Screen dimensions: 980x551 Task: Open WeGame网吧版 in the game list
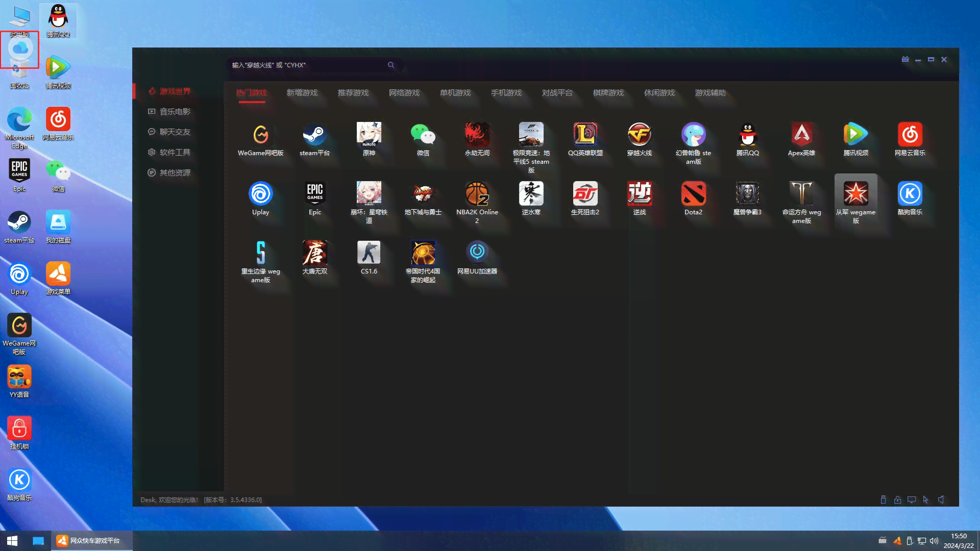point(261,139)
